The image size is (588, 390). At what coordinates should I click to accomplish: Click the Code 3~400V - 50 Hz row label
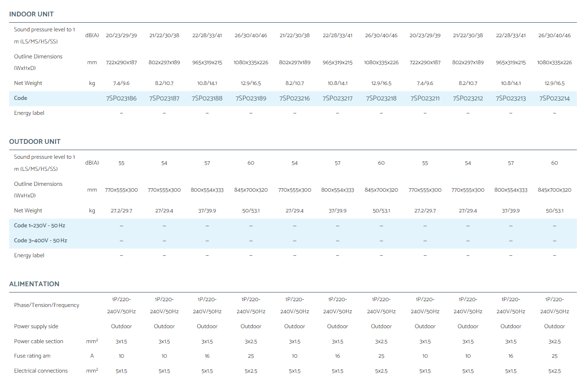41,240
